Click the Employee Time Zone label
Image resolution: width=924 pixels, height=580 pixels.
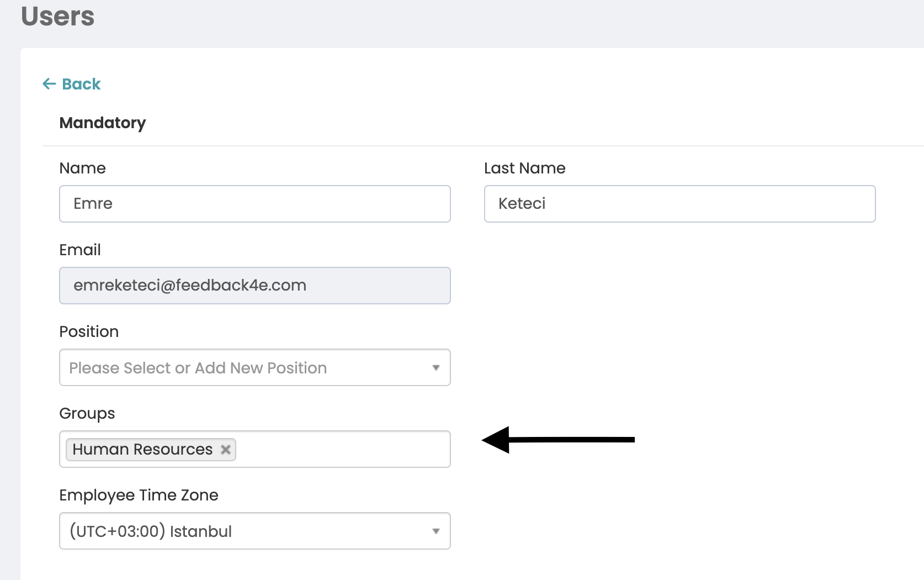click(x=139, y=495)
